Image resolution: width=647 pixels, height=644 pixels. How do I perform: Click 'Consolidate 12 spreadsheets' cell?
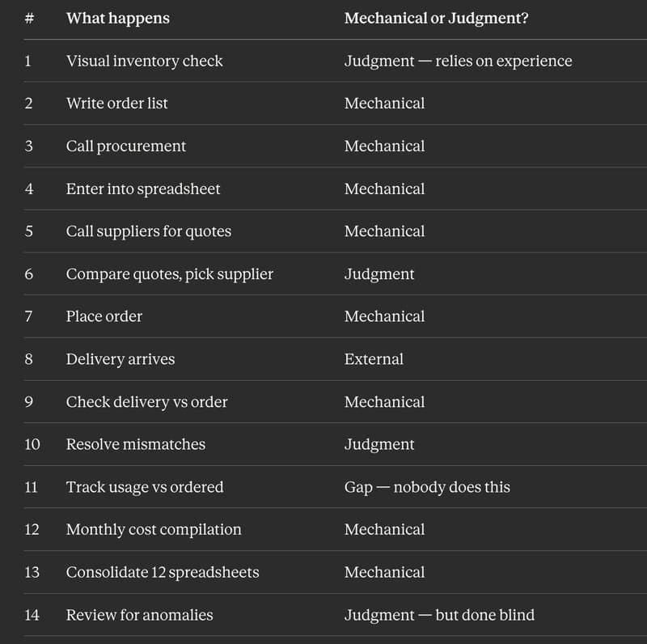click(163, 572)
